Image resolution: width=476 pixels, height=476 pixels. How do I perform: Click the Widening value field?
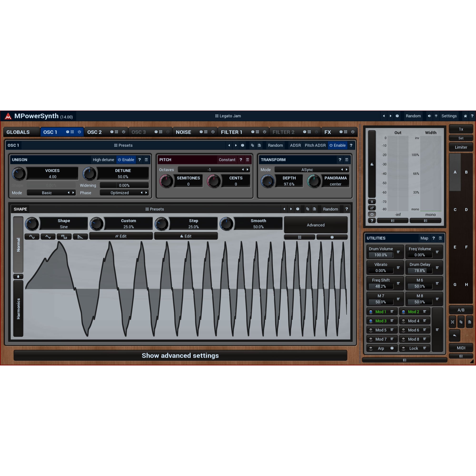[x=124, y=185]
